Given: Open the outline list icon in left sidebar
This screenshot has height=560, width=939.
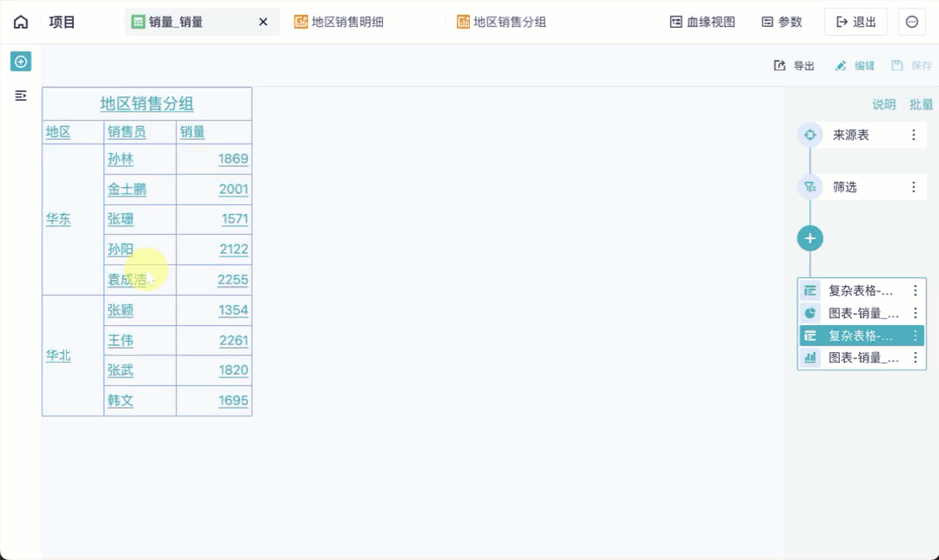Looking at the screenshot, I should (x=21, y=96).
